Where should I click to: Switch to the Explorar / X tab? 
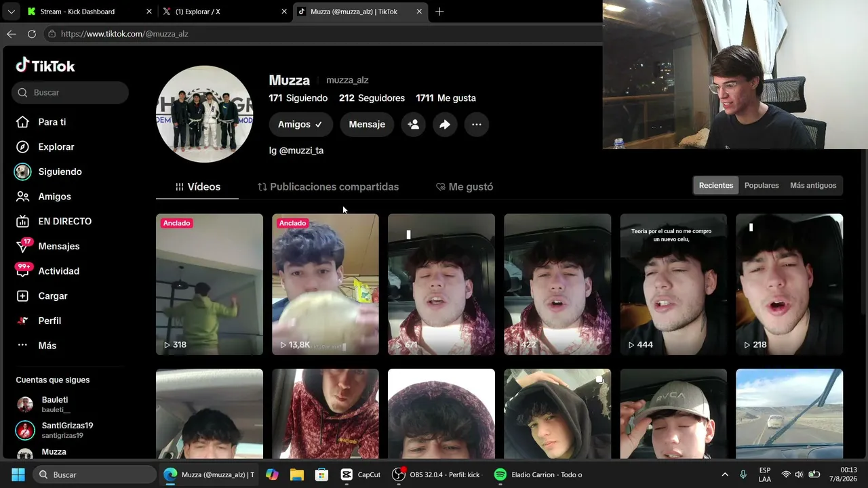tap(224, 12)
